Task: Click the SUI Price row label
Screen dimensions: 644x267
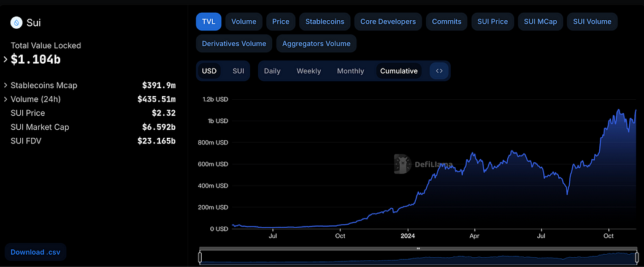Action: [x=28, y=113]
